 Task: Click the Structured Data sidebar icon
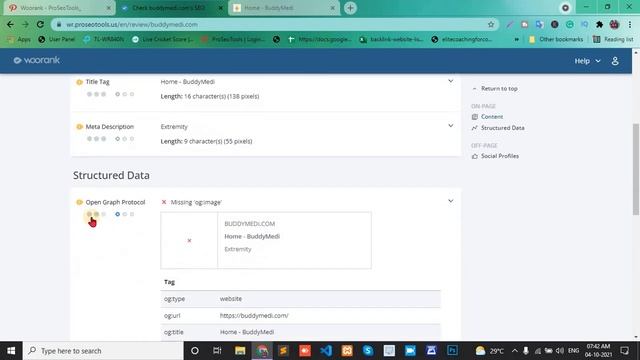coord(475,128)
